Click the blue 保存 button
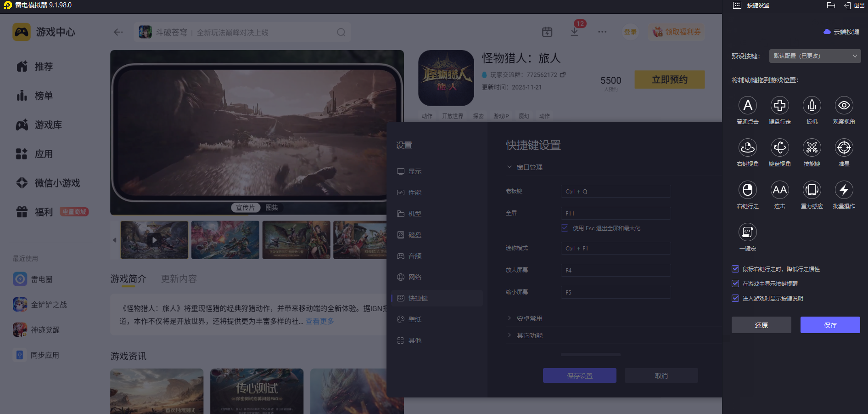This screenshot has width=868, height=414. point(830,325)
